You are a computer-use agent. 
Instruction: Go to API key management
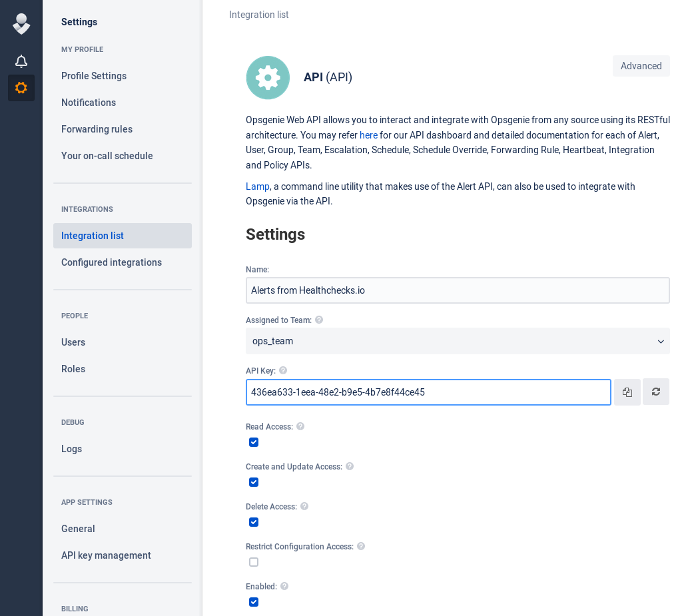(x=106, y=555)
